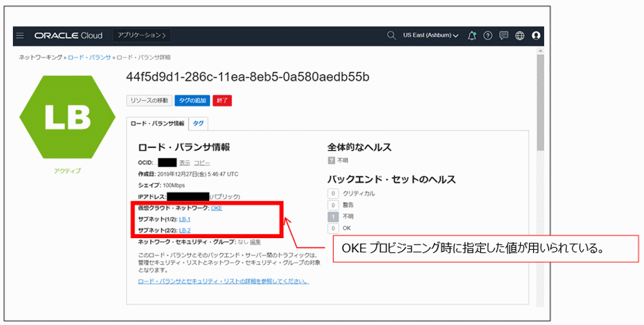Click the Oracle Cloud logo

(68, 35)
